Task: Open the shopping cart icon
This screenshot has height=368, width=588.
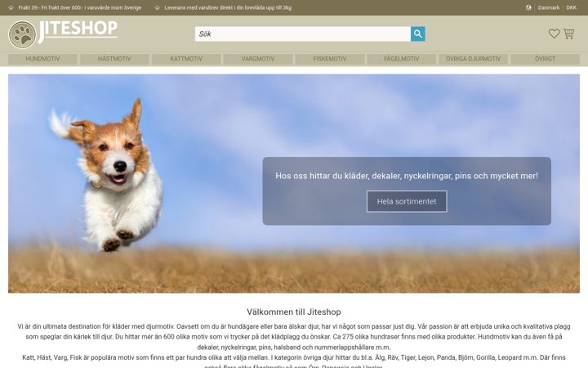Action: [569, 34]
